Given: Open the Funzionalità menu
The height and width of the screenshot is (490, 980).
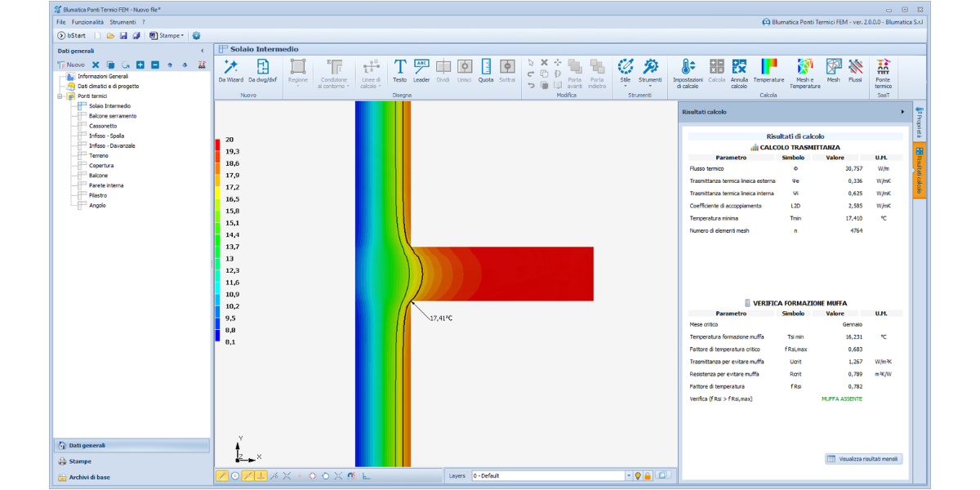Looking at the screenshot, I should tap(87, 22).
